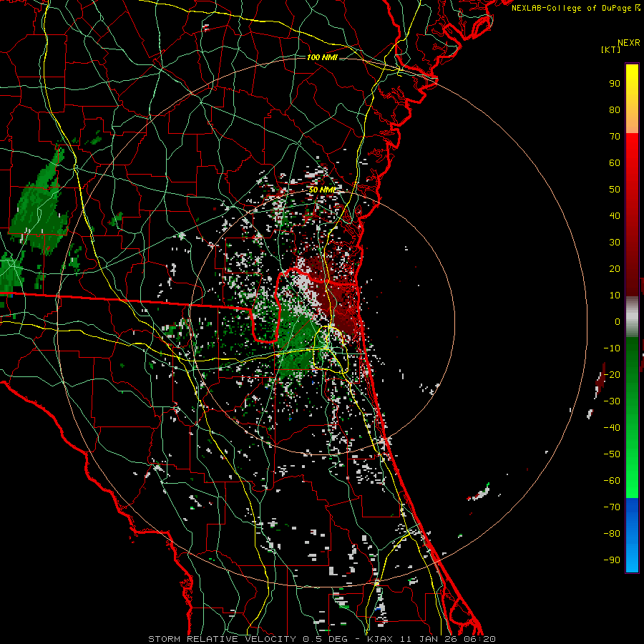Image resolution: width=644 pixels, height=644 pixels.
Task: Click the 0 value on velocity scale
Action: pos(618,322)
